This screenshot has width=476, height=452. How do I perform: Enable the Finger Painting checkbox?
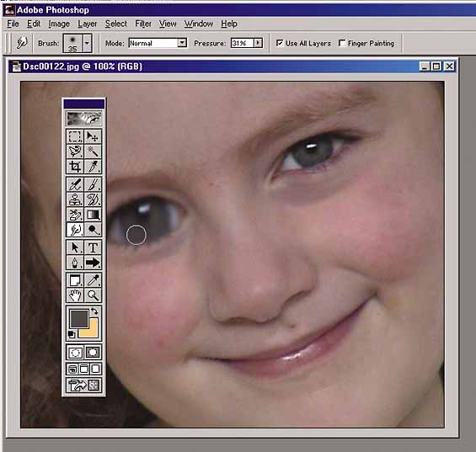click(342, 43)
